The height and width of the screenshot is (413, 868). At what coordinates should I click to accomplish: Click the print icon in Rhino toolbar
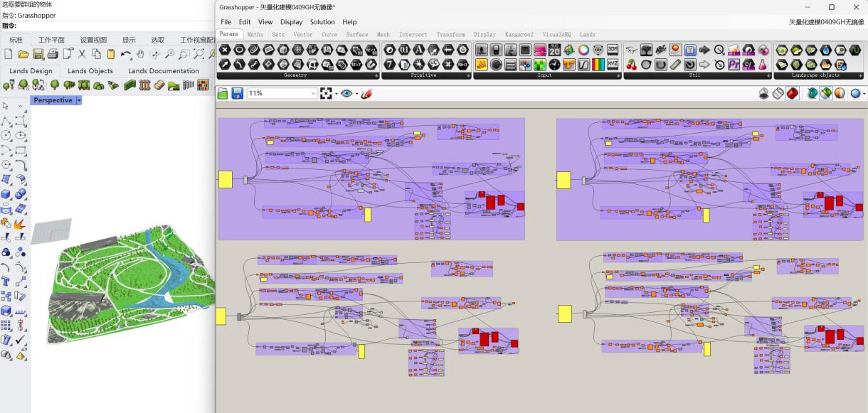pos(53,54)
